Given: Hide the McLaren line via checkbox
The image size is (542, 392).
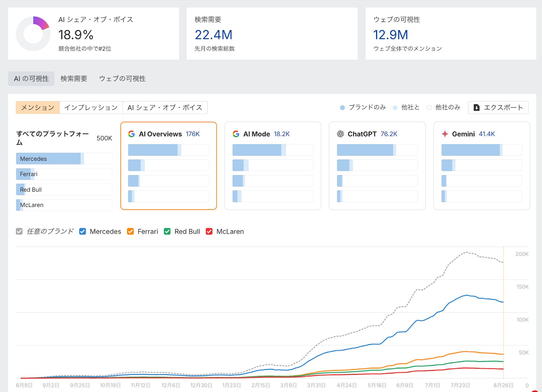Looking at the screenshot, I should pyautogui.click(x=209, y=232).
